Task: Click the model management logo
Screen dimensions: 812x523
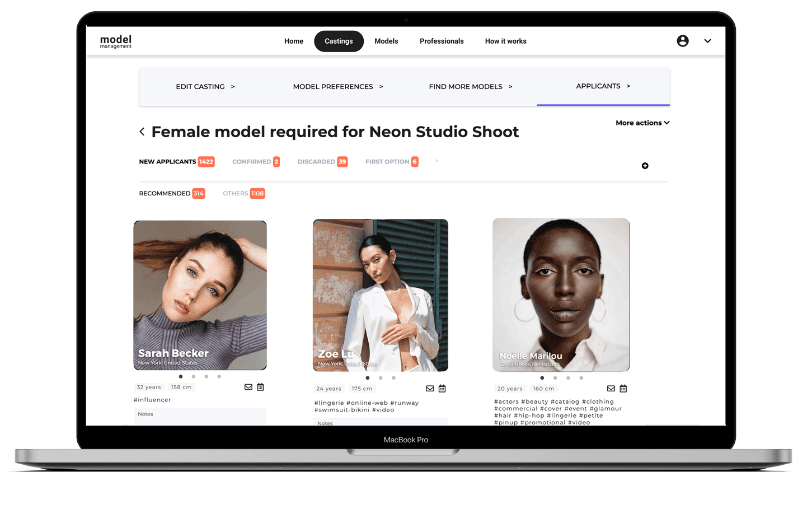Action: tap(116, 41)
